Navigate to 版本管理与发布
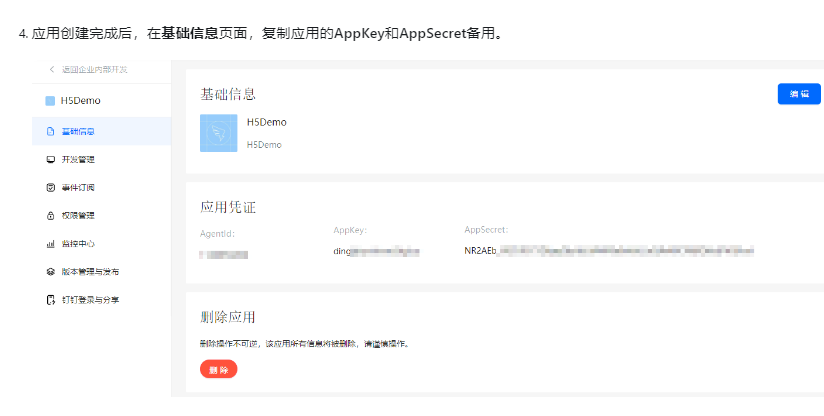This screenshot has height=416, width=824. [x=90, y=272]
